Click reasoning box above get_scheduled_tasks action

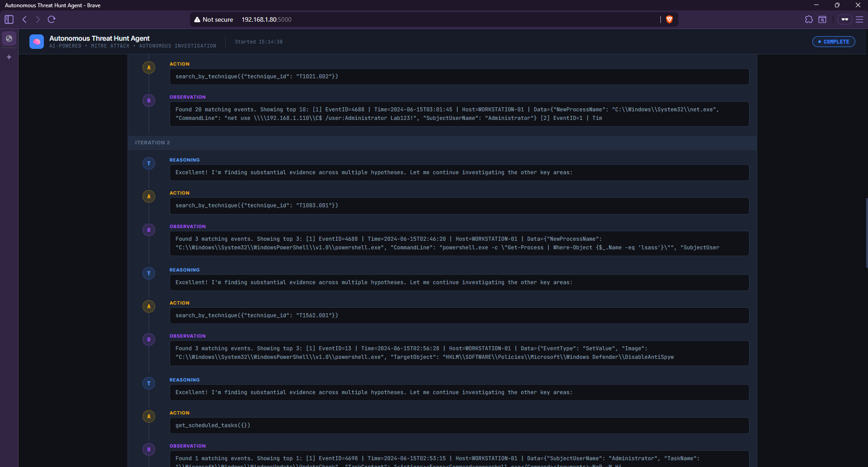[459, 392]
